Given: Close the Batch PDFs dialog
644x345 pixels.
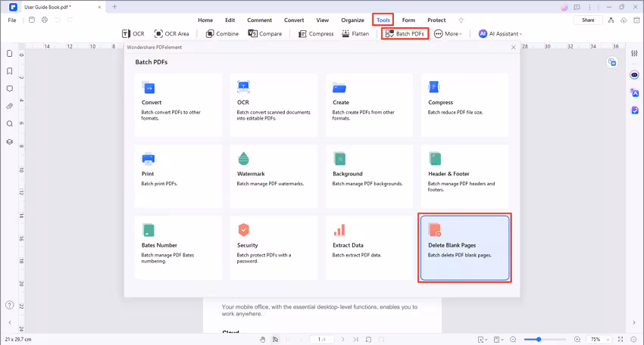Looking at the screenshot, I should (514, 47).
